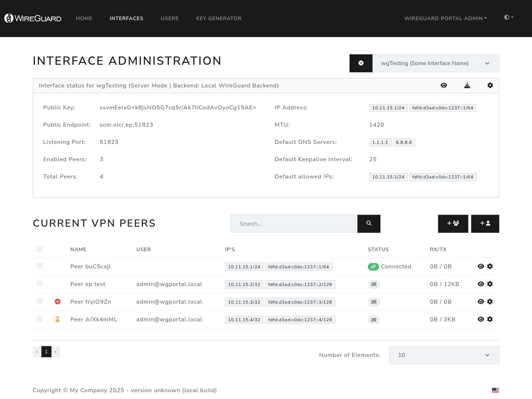The width and height of the screenshot is (532, 399).
Task: Focus the peer search input field
Action: (294, 224)
